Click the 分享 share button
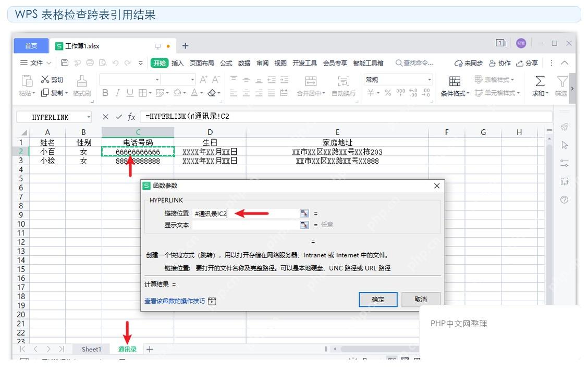Image resolution: width=588 pixels, height=371 pixels. tap(527, 63)
